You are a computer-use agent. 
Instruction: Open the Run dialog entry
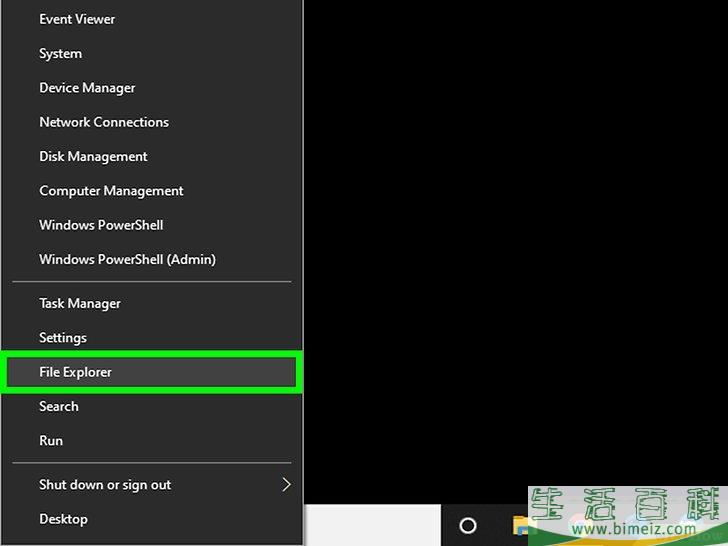(x=51, y=441)
